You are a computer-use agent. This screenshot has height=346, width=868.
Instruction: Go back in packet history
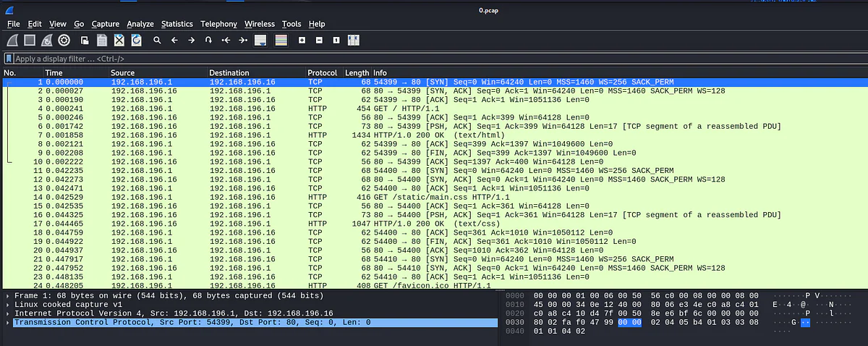click(174, 41)
